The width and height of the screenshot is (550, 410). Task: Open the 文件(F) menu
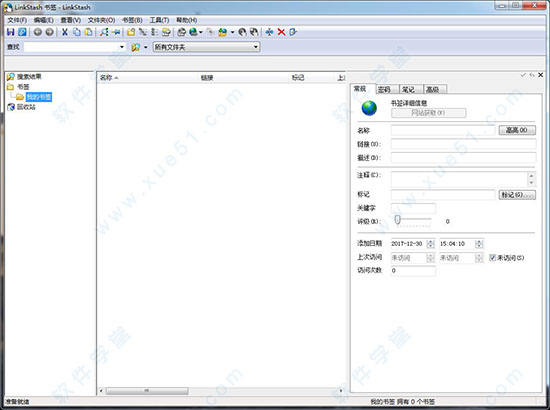pos(17,20)
